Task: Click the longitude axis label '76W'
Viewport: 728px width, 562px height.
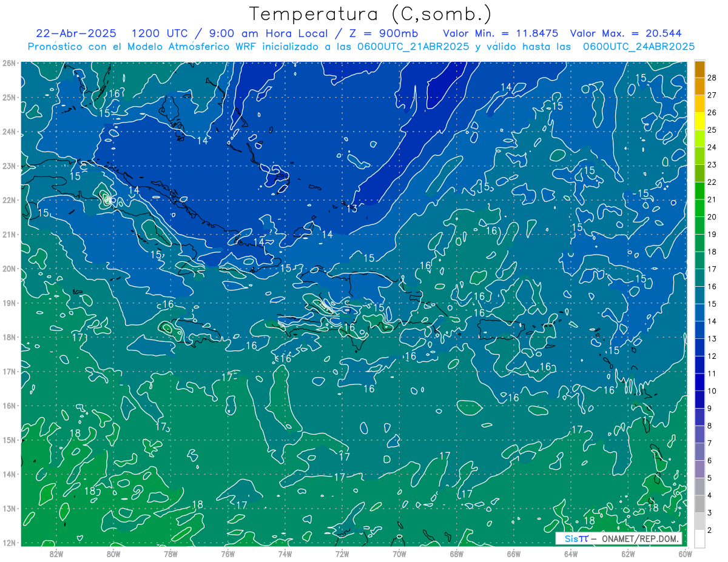Action: (227, 554)
